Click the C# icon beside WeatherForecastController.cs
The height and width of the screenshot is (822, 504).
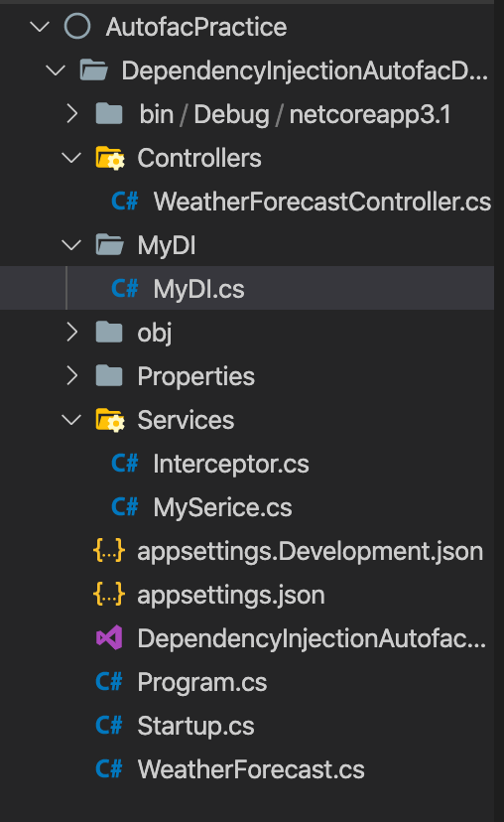(125, 202)
